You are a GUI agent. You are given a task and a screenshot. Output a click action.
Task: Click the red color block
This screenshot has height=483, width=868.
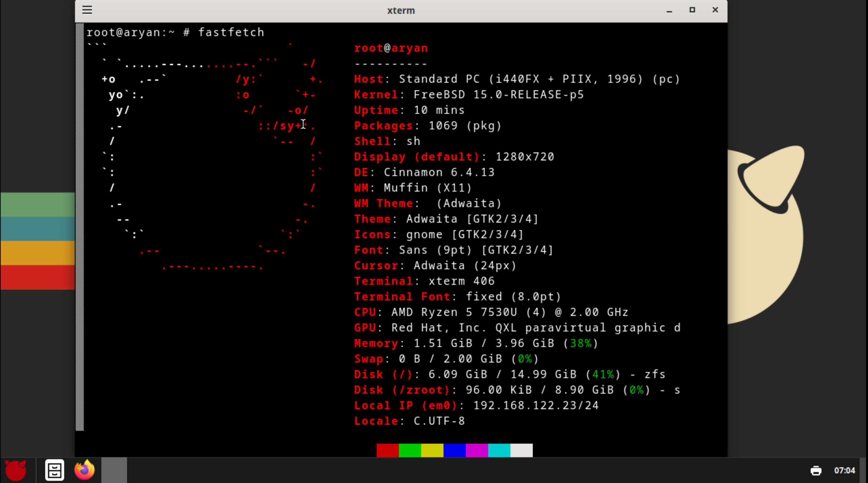[387, 450]
